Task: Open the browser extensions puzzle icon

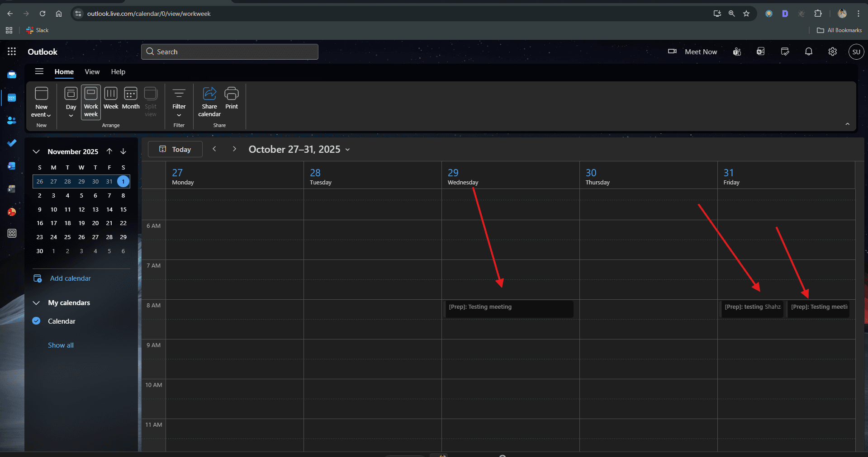Action: click(x=818, y=14)
